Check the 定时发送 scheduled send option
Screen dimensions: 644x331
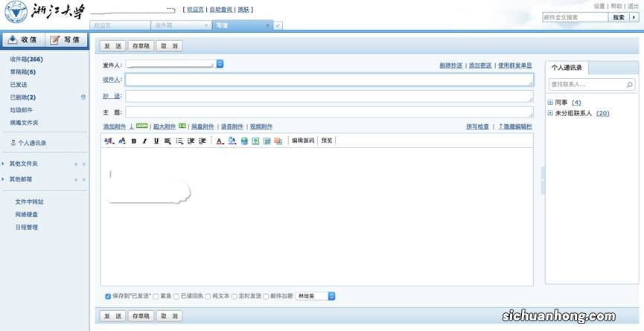click(x=235, y=296)
